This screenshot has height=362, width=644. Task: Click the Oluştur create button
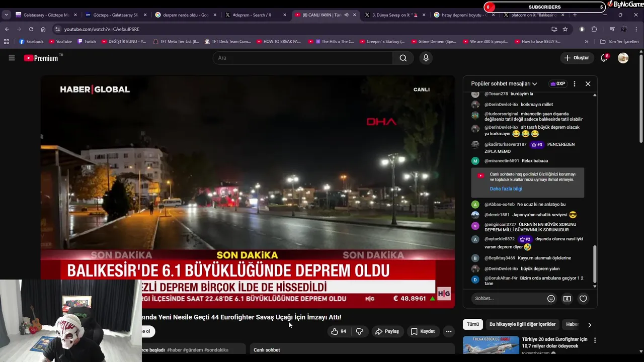[577, 58]
